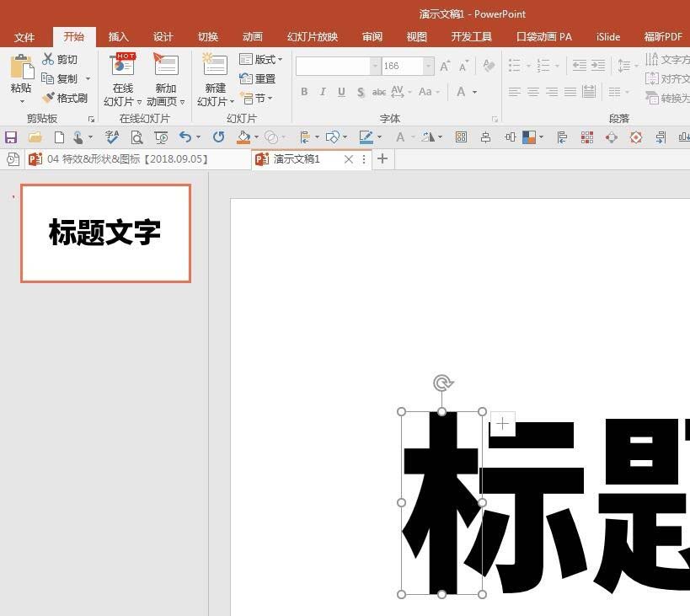
Task: Open the Line Spacing dropdown
Action: pos(628,66)
